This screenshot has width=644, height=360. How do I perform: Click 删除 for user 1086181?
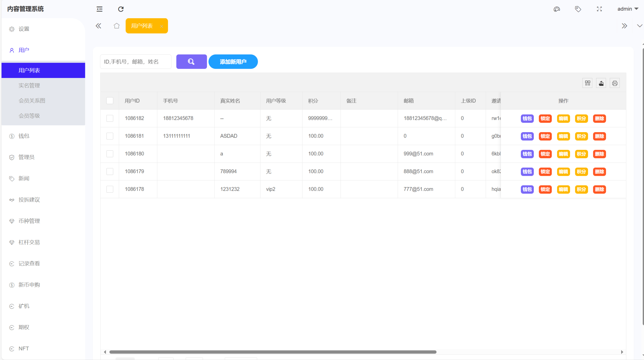599,136
